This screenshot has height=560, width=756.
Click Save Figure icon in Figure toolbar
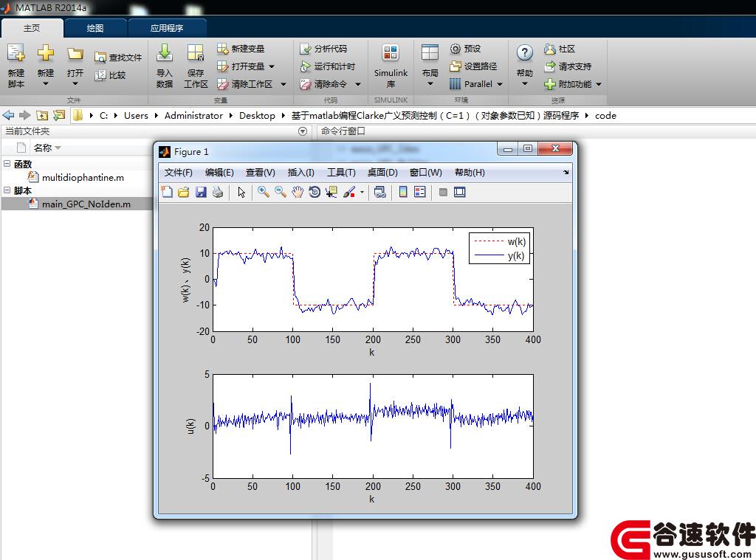click(201, 193)
